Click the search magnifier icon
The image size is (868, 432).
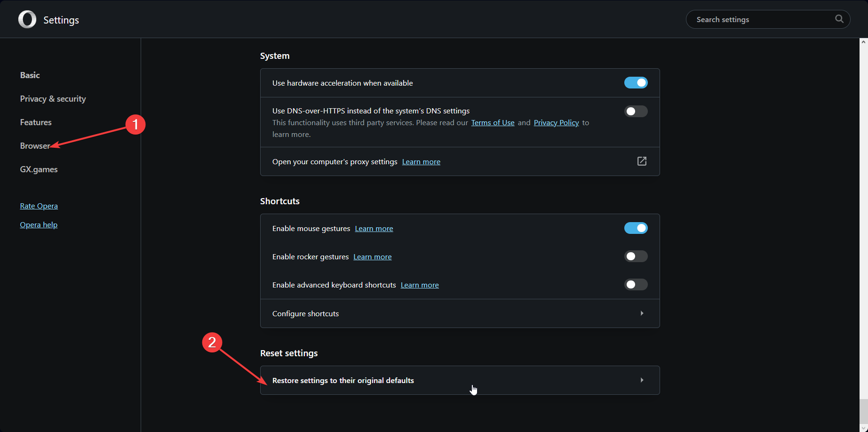coord(839,19)
